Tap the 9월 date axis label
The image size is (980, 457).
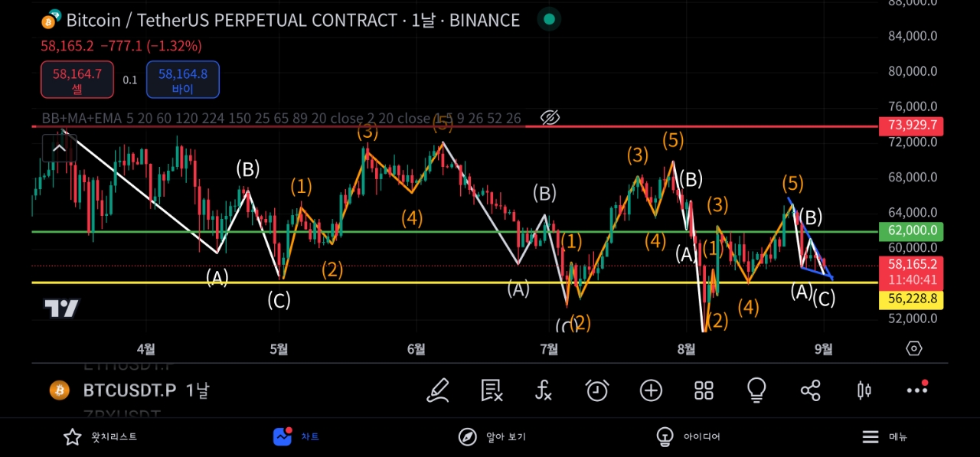click(823, 349)
